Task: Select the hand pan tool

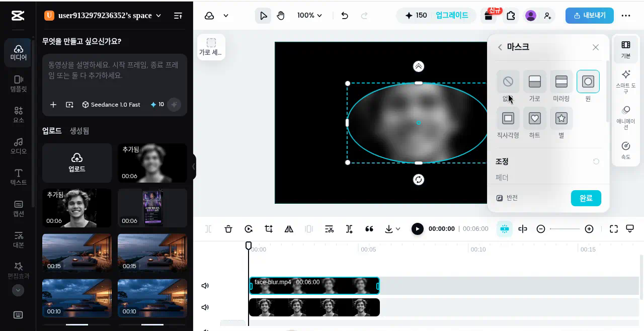Action: (281, 16)
